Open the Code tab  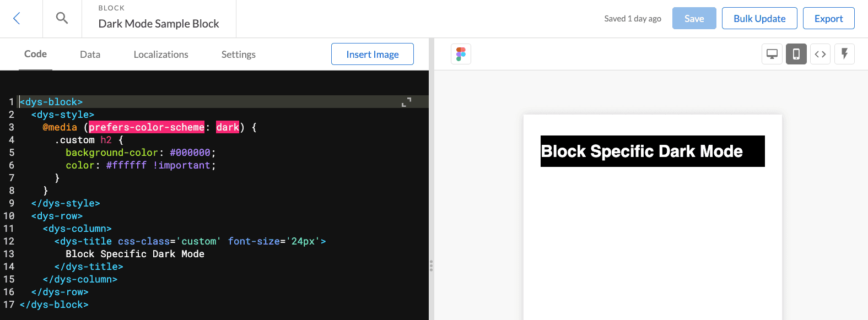point(35,54)
